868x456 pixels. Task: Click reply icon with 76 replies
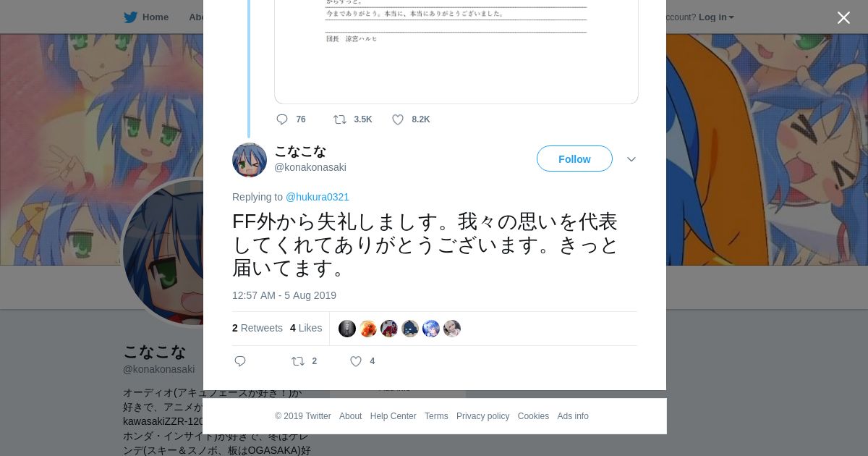282,119
